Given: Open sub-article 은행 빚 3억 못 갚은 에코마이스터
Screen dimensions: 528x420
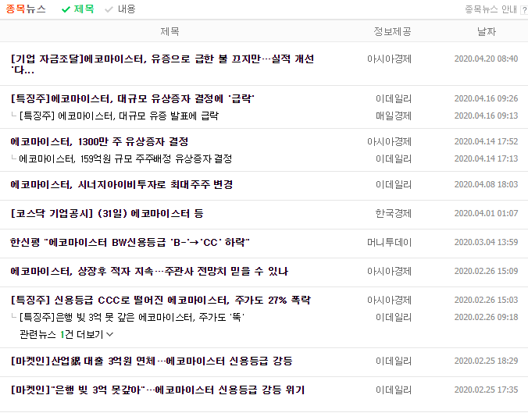Looking at the screenshot, I should pyautogui.click(x=132, y=317).
